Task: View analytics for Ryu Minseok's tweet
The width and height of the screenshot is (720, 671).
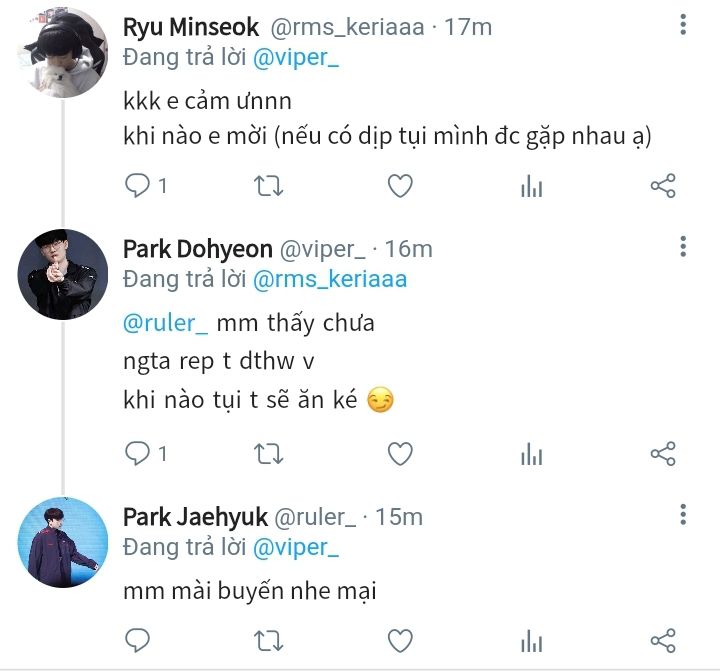Action: click(531, 186)
